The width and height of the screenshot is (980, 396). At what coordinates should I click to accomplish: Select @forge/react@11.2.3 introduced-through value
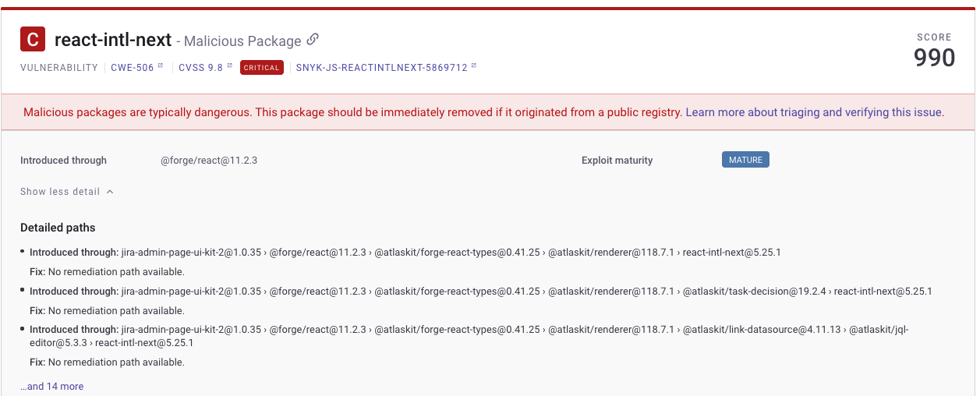[209, 161]
